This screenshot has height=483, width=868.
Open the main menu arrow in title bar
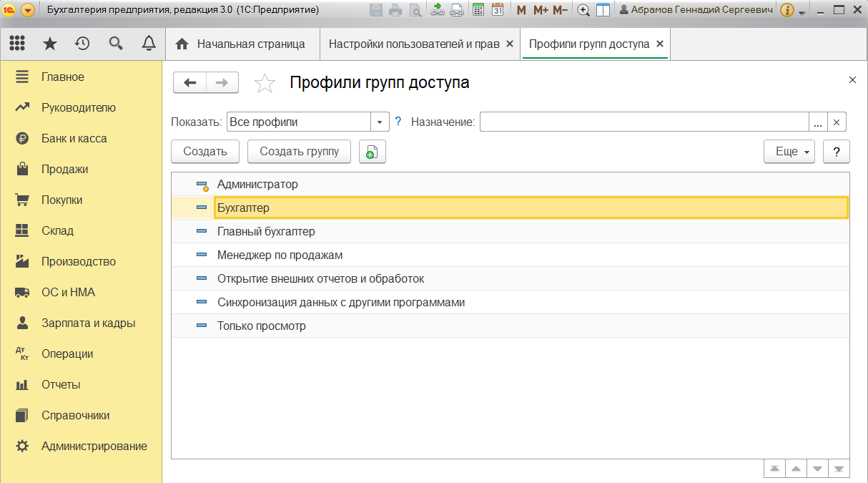tap(28, 10)
